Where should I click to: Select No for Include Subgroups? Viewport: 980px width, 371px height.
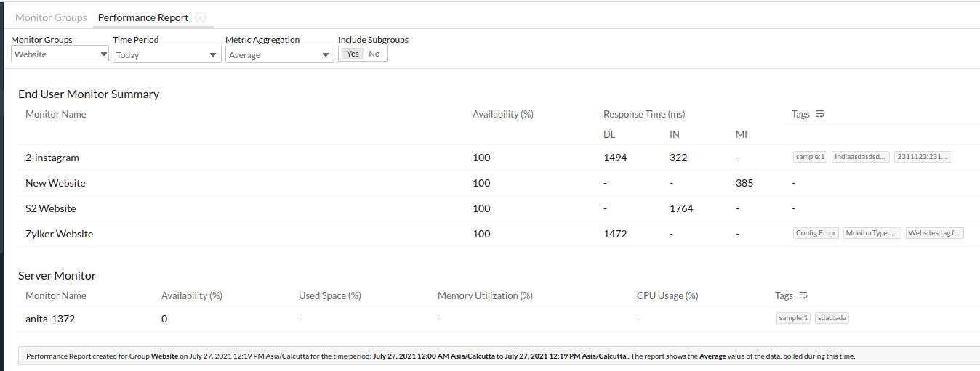tap(374, 54)
